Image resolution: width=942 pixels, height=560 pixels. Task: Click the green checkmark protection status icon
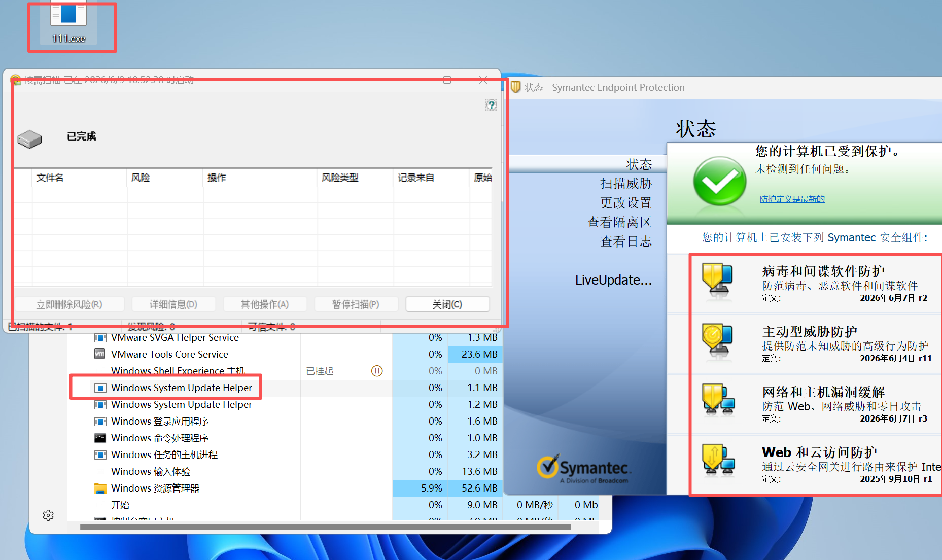pyautogui.click(x=719, y=181)
